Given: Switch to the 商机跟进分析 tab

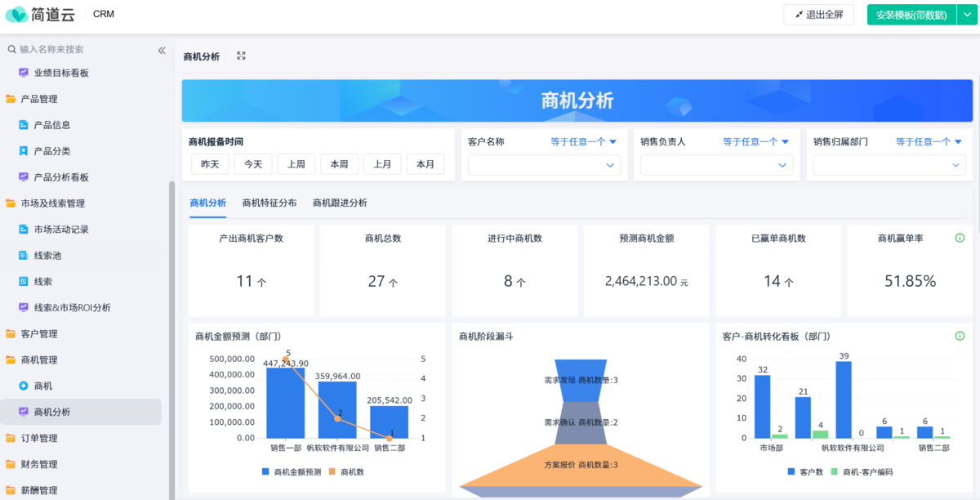Looking at the screenshot, I should point(340,203).
